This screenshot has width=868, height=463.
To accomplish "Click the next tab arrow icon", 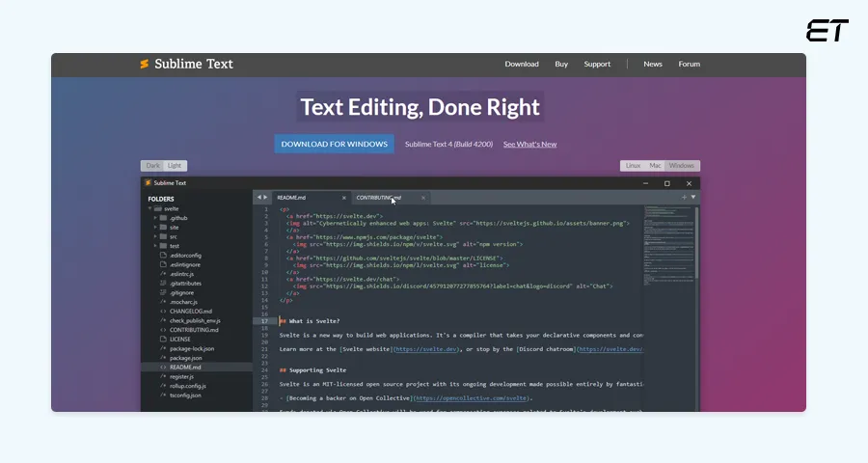I will 265,197.
